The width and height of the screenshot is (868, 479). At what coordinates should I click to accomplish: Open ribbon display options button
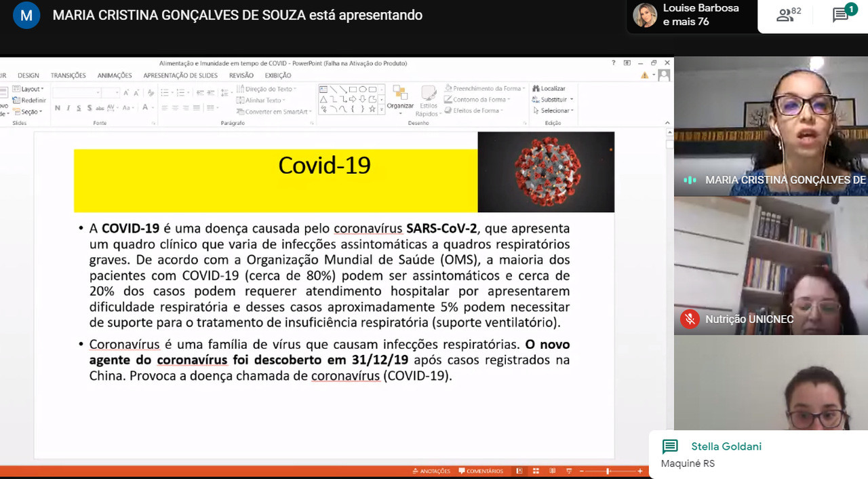(627, 63)
